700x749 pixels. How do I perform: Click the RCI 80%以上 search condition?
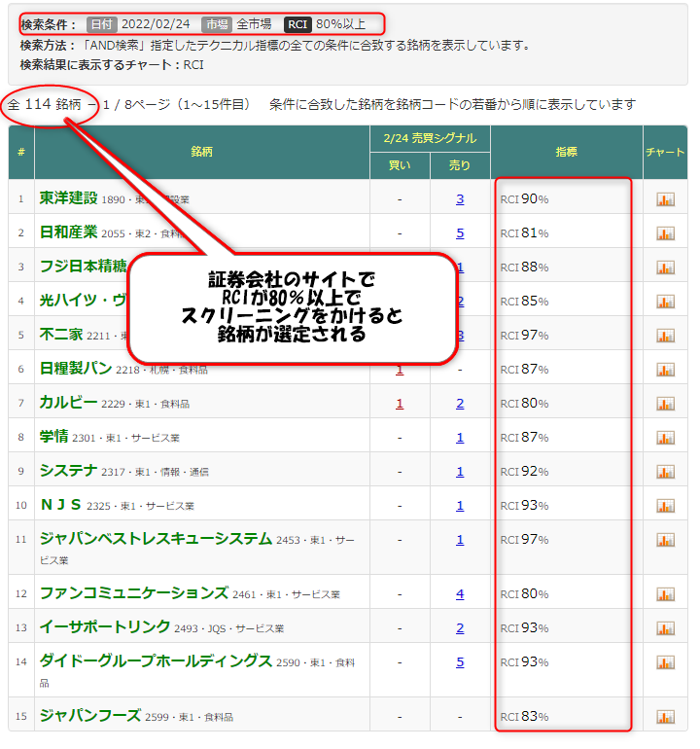(x=325, y=24)
